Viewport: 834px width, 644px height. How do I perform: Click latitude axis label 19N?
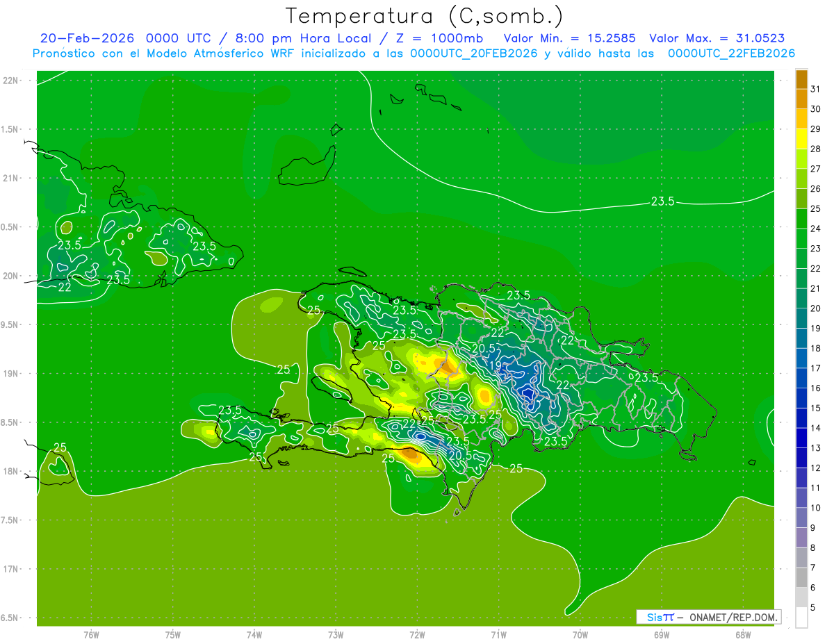(x=11, y=374)
